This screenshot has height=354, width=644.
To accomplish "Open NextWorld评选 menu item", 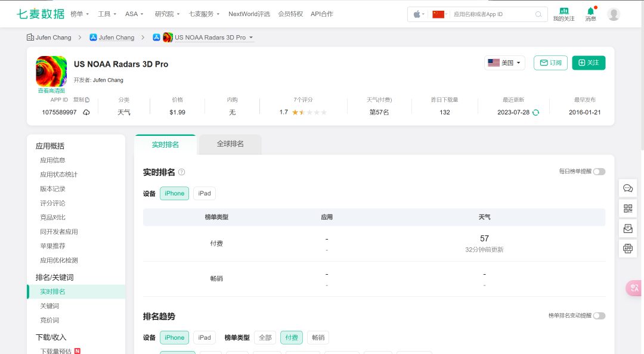I will (x=249, y=14).
